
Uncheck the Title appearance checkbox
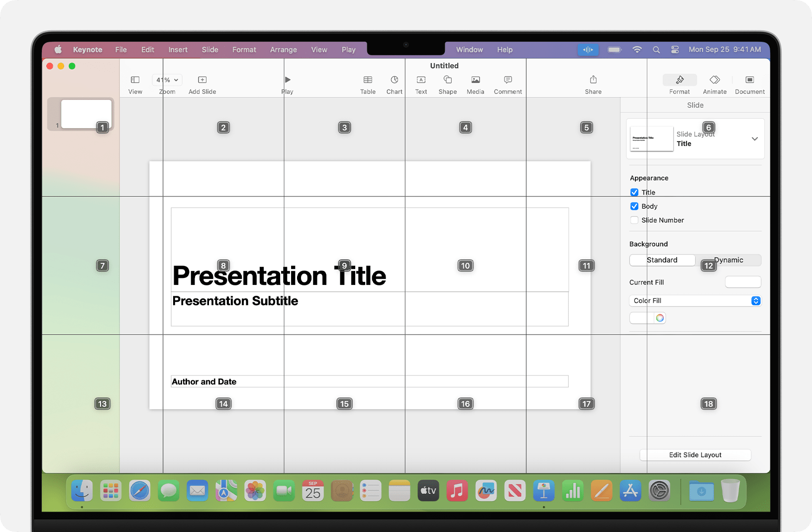(634, 192)
